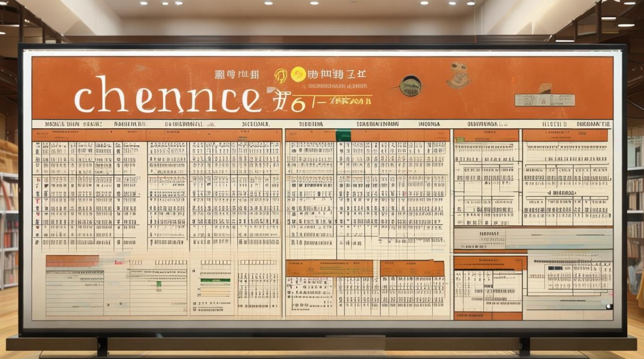Click the yellow circle logo in the header
Image resolution: width=644 pixels, height=359 pixels.
(x=299, y=74)
